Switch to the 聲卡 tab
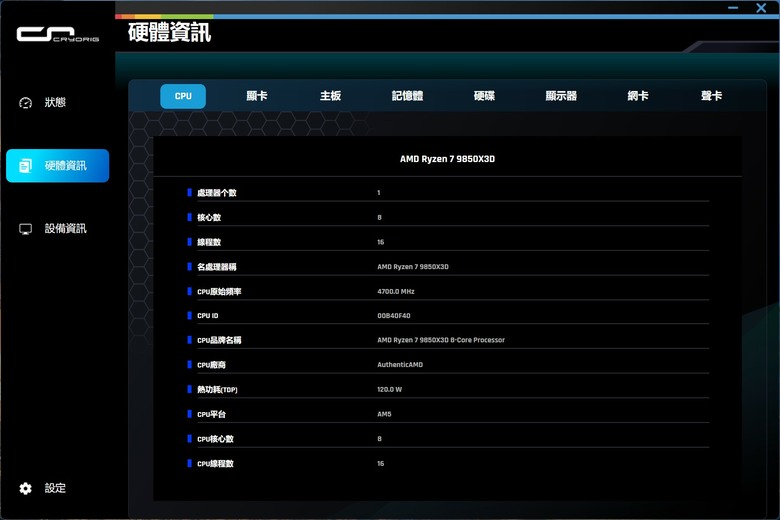The width and height of the screenshot is (780, 520). tap(711, 96)
